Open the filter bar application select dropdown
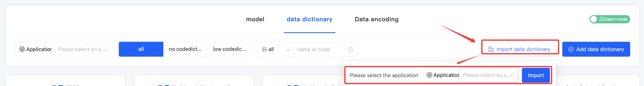Viewport: 644px width, 86px height. [x=83, y=49]
